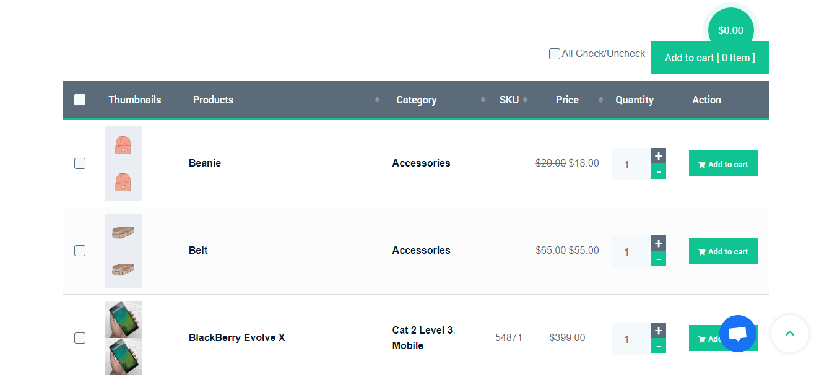Check the Belt row checkbox
This screenshot has width=832, height=377.
point(79,250)
